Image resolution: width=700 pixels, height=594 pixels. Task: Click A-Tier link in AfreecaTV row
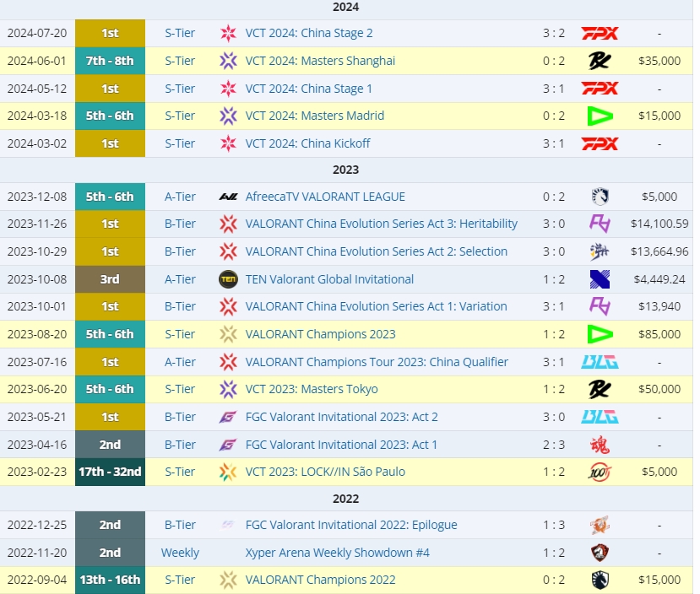pos(180,197)
